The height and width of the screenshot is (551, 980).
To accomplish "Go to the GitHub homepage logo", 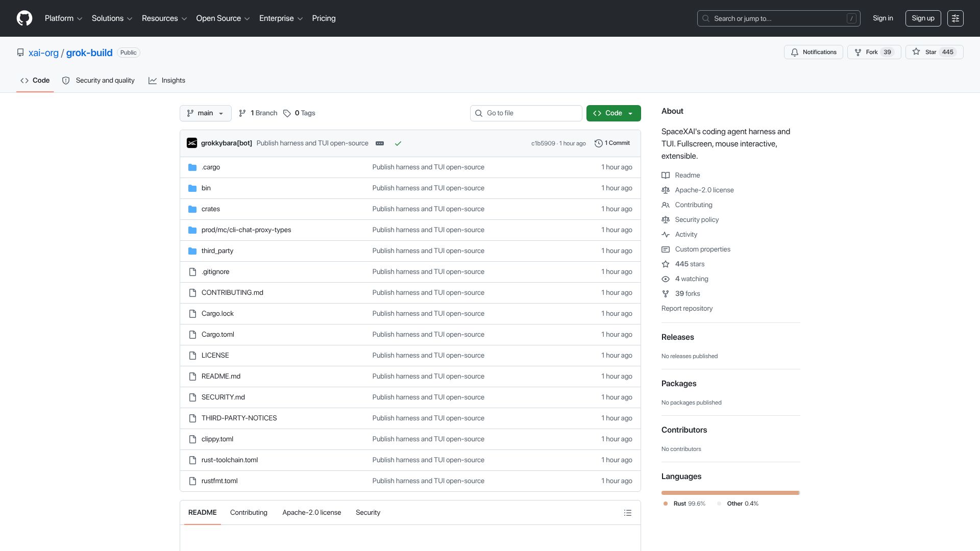I will 24,18.
